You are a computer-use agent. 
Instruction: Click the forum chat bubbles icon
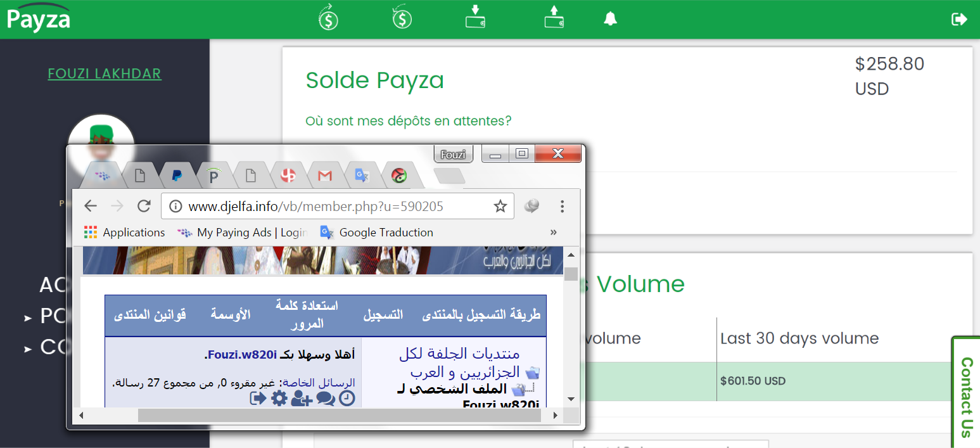pos(326,399)
